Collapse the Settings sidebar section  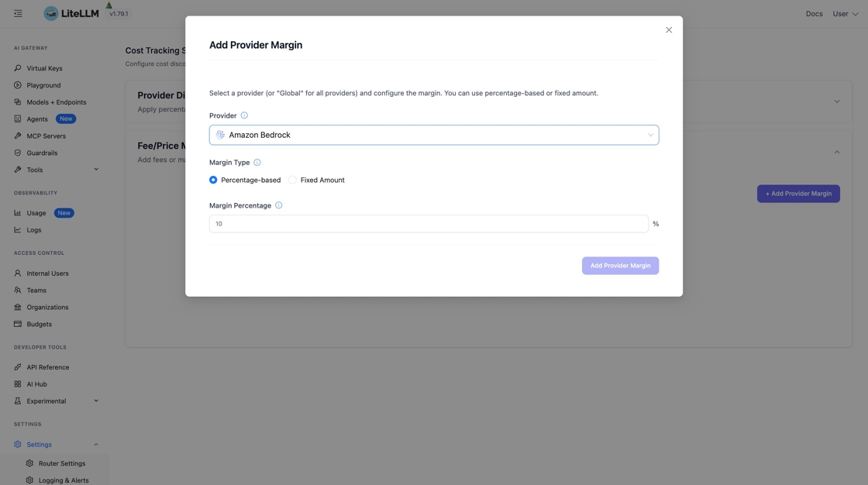click(x=96, y=445)
